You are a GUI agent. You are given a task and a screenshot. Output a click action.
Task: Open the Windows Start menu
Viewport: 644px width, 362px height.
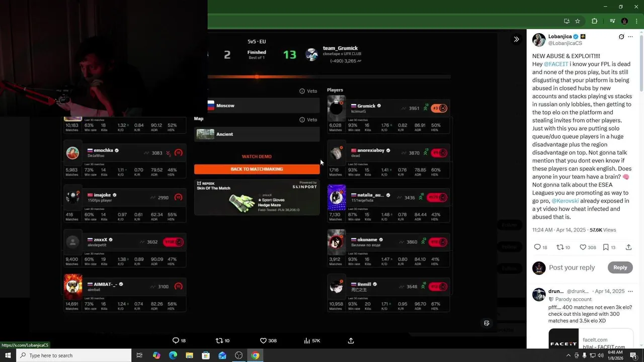(8, 355)
